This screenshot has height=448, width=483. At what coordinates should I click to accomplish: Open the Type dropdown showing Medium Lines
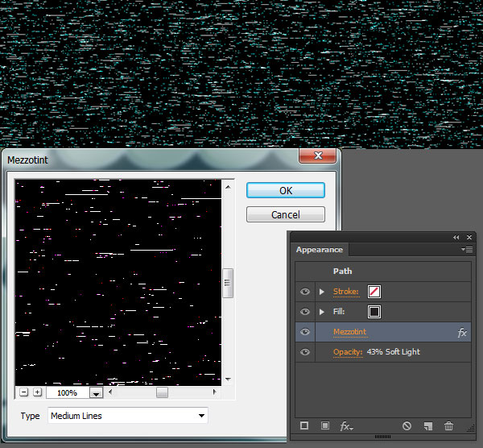pos(127,416)
